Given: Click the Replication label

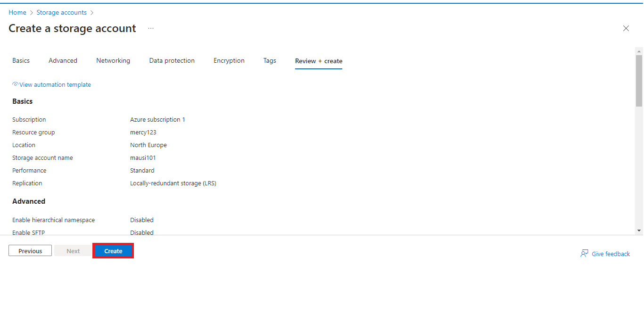Looking at the screenshot, I should pyautogui.click(x=27, y=183).
